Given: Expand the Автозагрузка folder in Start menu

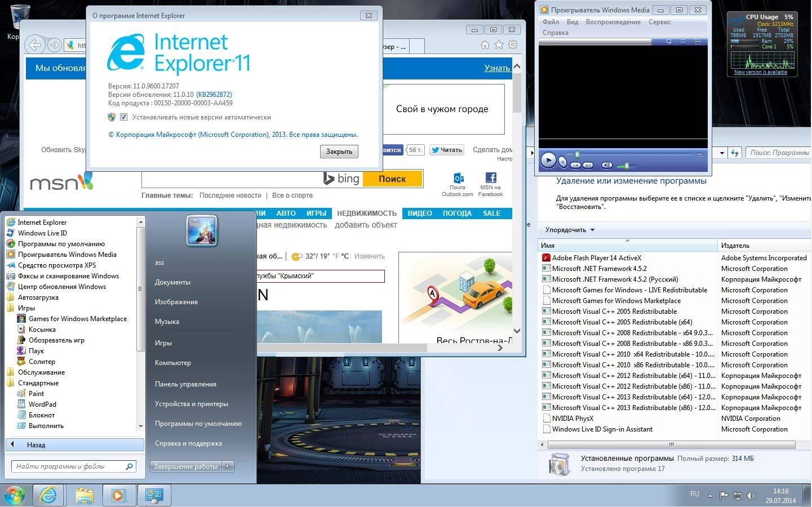Looking at the screenshot, I should tap(38, 297).
